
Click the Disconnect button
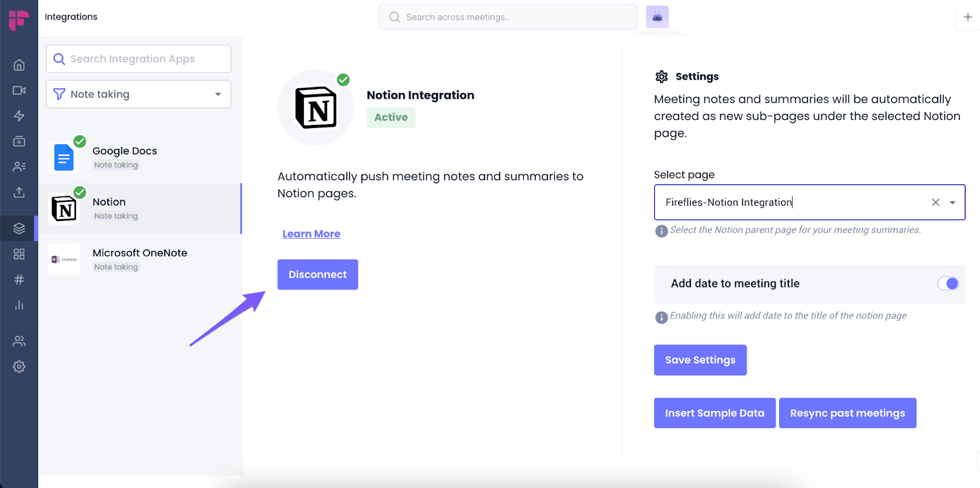pos(318,274)
